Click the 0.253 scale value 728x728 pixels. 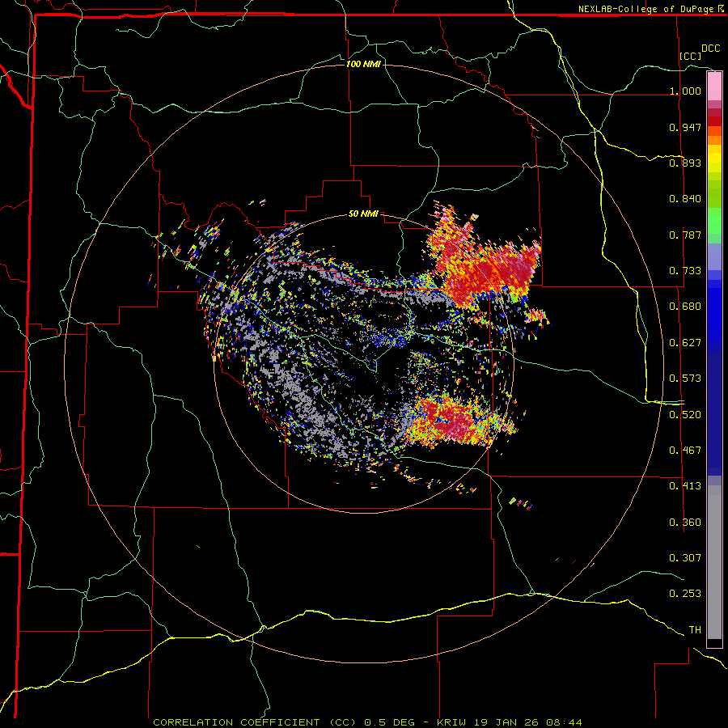(685, 594)
